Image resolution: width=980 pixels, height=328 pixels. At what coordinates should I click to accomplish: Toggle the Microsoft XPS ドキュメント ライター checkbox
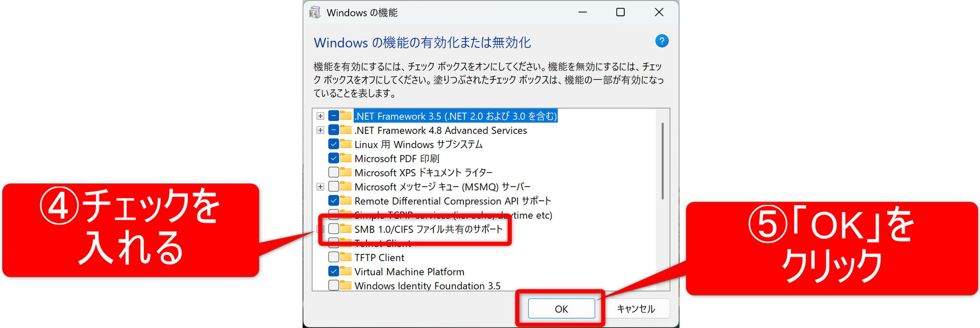point(333,172)
